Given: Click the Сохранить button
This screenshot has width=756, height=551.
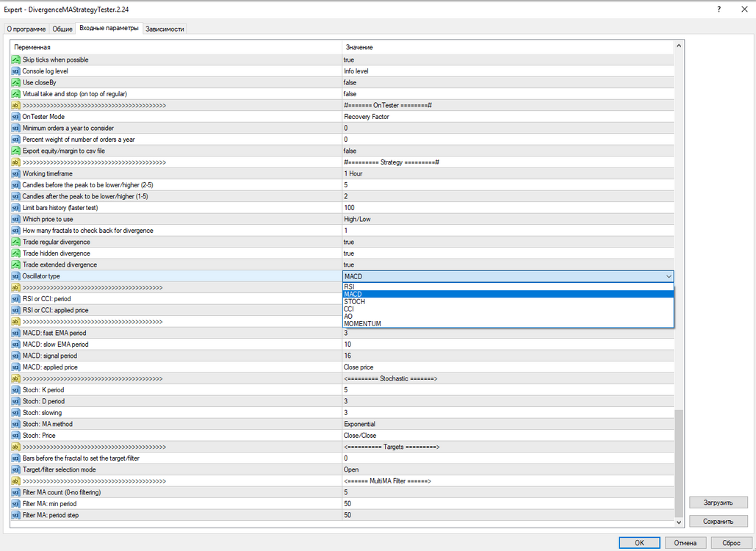Looking at the screenshot, I should tap(719, 521).
